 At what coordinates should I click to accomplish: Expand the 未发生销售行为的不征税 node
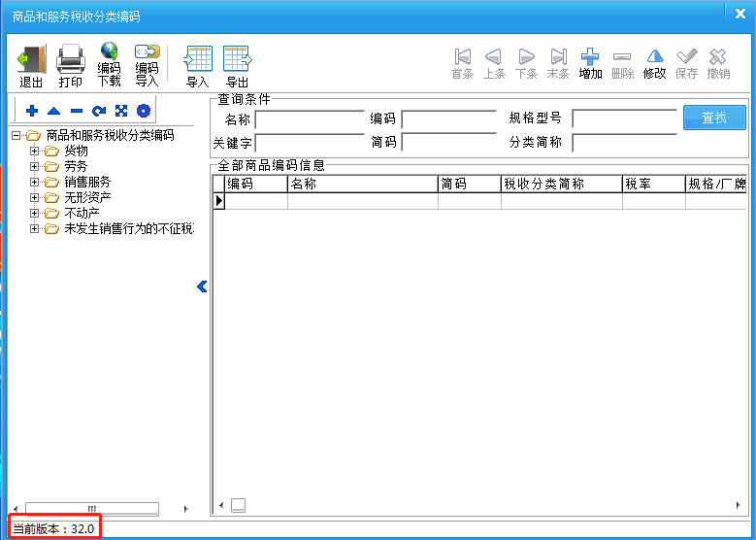(x=34, y=228)
